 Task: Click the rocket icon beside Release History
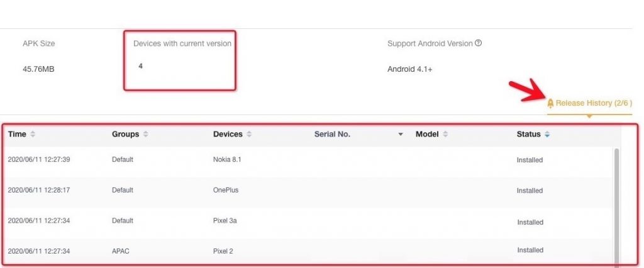pyautogui.click(x=550, y=103)
